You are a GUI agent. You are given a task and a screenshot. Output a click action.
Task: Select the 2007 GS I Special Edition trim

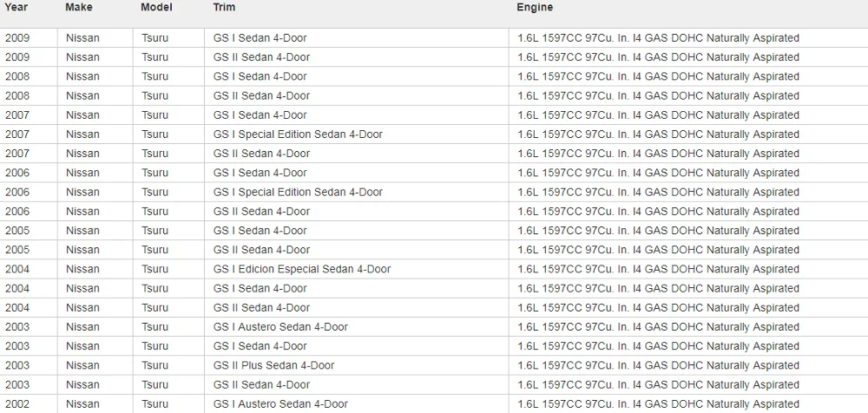tap(298, 134)
